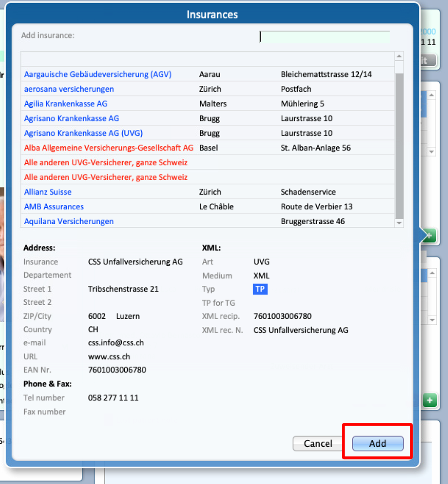Click the Postfach cell
The image size is (448, 484).
296,89
